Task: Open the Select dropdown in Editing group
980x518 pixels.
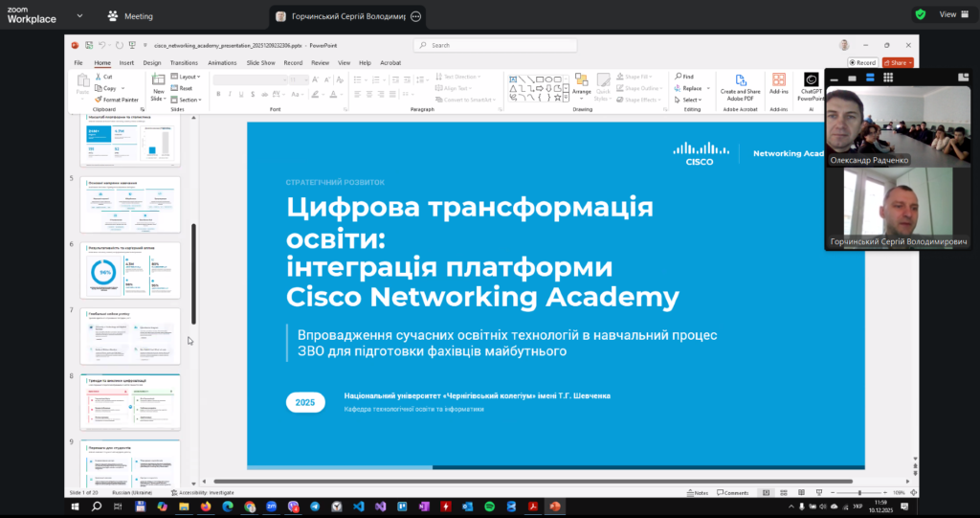Action: point(689,100)
